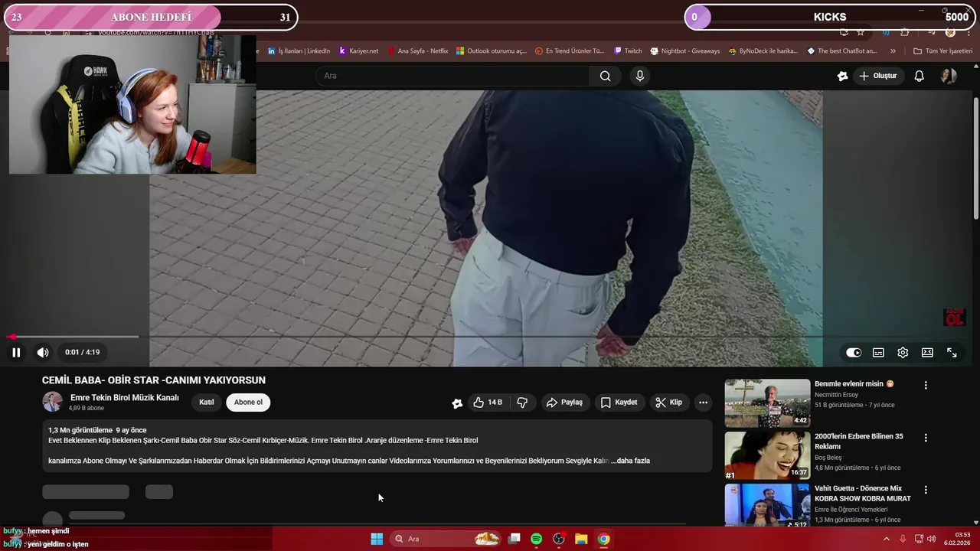Viewport: 980px width, 551px height.
Task: Open the YouTube account avatar menu
Action: pos(949,76)
